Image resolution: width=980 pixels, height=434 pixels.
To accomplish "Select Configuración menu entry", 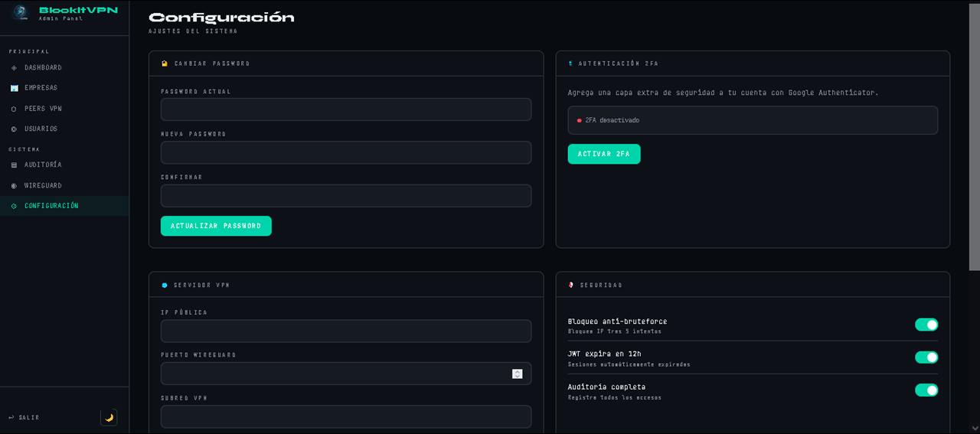I will [x=64, y=206].
